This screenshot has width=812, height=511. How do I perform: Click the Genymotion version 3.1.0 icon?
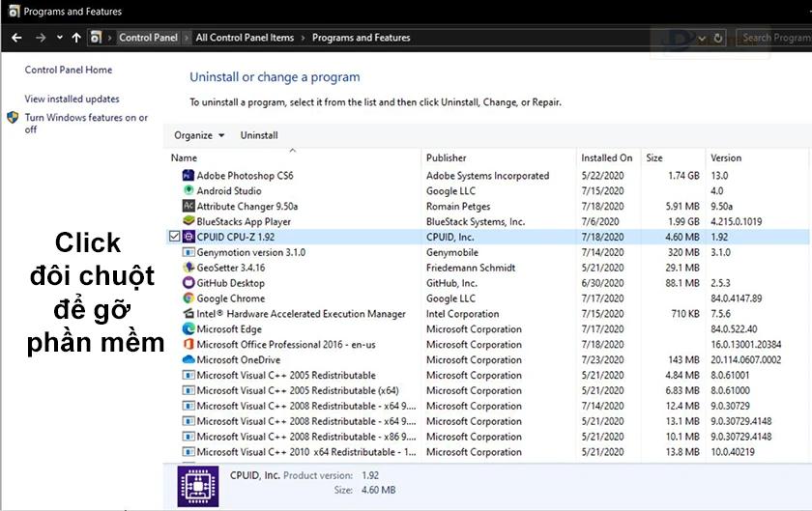point(188,252)
